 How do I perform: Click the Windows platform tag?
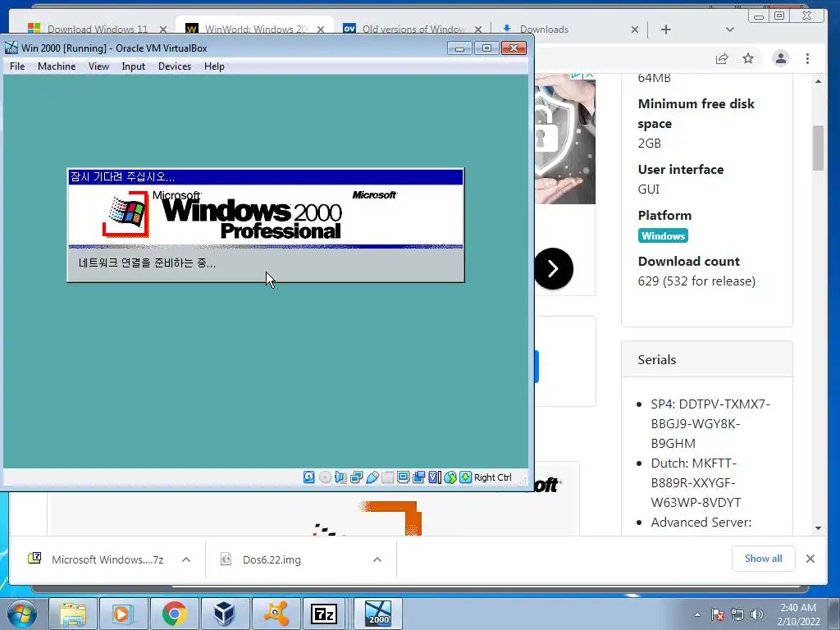pos(663,235)
